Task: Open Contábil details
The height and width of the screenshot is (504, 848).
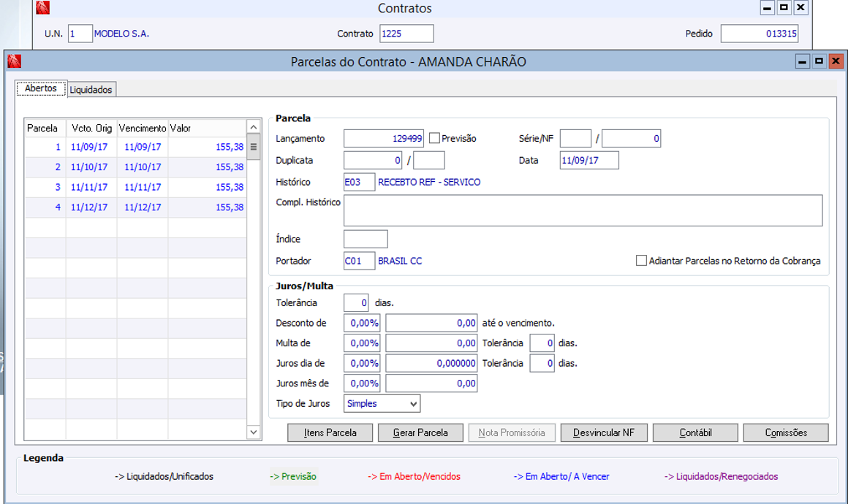Action: [x=695, y=432]
